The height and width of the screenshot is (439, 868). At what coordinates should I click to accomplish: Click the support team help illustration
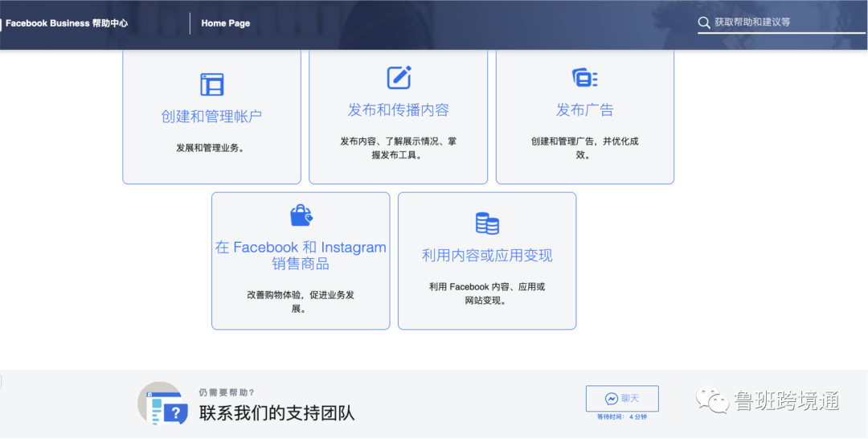(163, 404)
